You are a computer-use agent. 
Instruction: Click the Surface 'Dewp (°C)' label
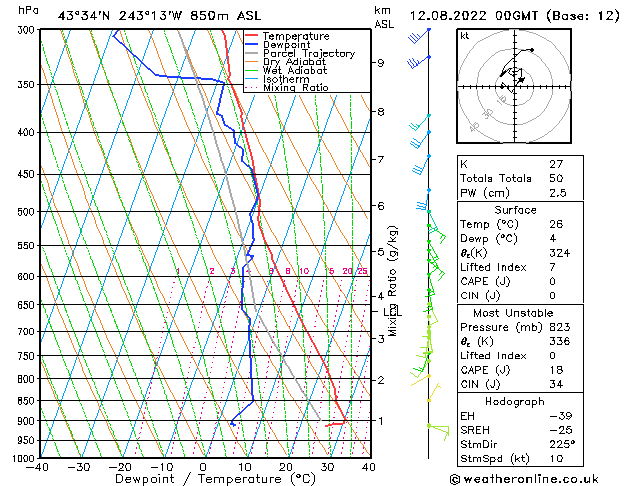(x=489, y=239)
